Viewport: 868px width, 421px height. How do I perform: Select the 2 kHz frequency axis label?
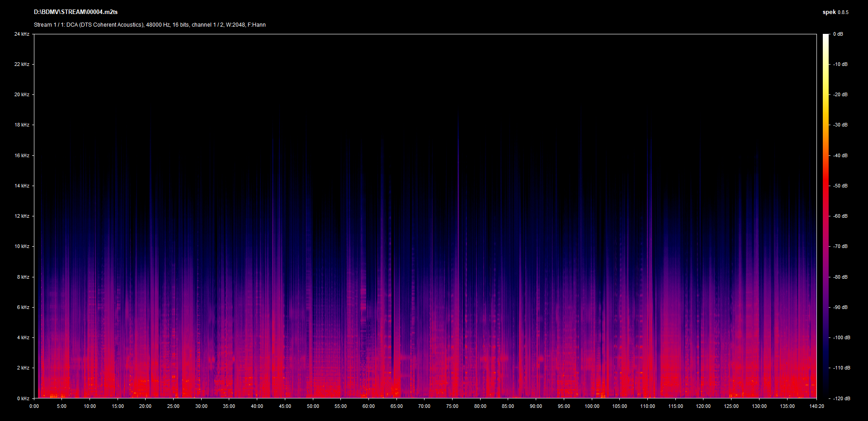coord(23,368)
